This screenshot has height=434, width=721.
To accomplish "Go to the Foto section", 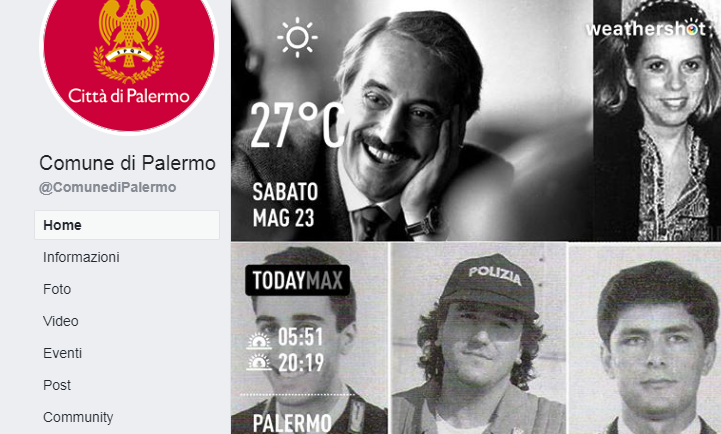I will pyautogui.click(x=57, y=289).
